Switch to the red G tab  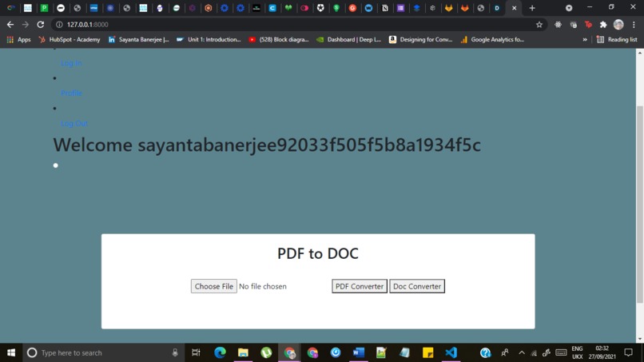(x=352, y=8)
